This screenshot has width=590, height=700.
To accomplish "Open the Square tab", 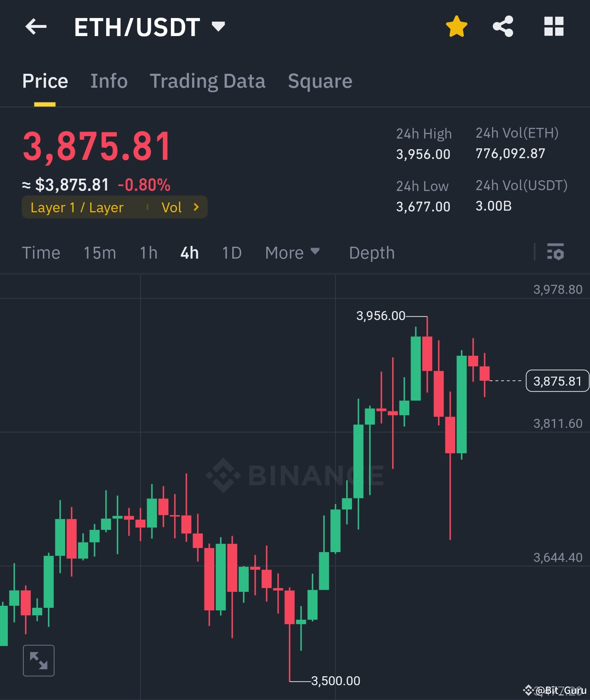I will pos(320,81).
